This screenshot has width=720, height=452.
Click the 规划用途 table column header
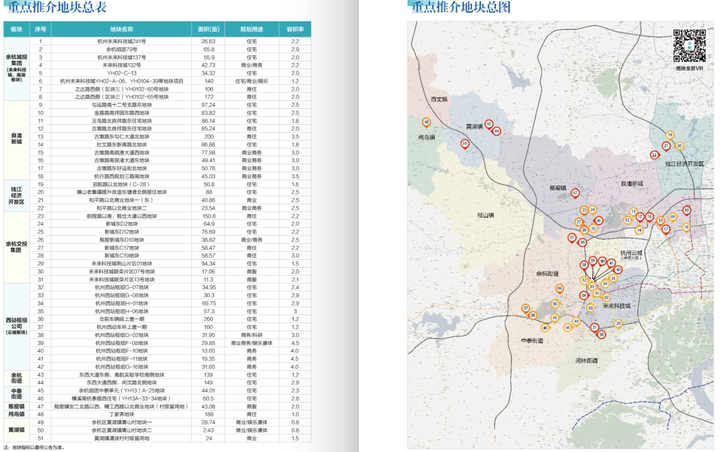pos(252,29)
